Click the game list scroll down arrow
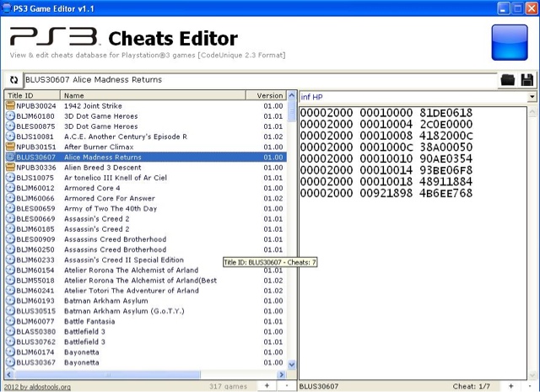This screenshot has width=540, height=392. pos(291,364)
